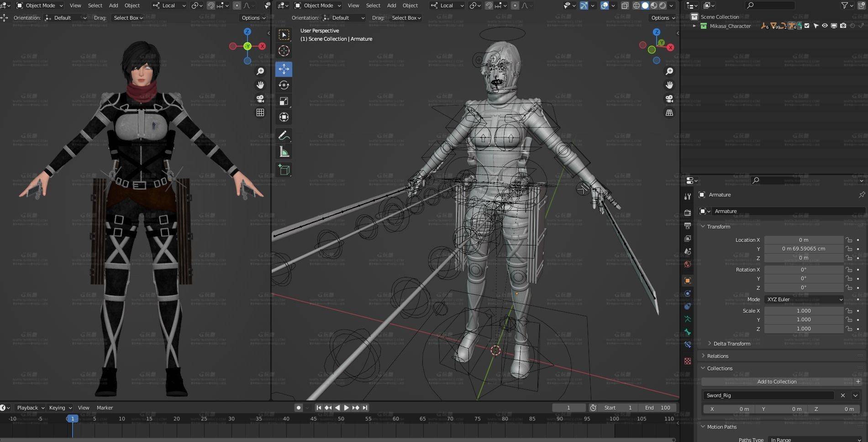Image resolution: width=868 pixels, height=442 pixels.
Task: Select the Select Box tool in the toolbar
Action: tap(284, 35)
